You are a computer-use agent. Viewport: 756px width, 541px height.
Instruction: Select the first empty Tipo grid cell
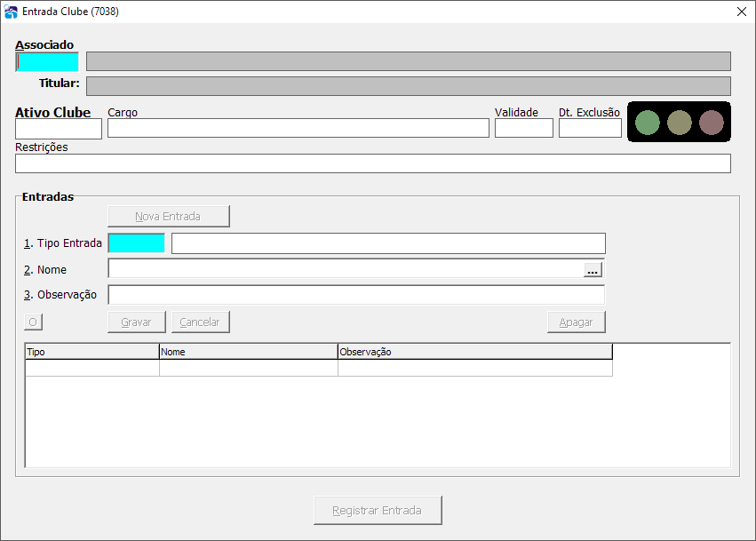tap(92, 368)
